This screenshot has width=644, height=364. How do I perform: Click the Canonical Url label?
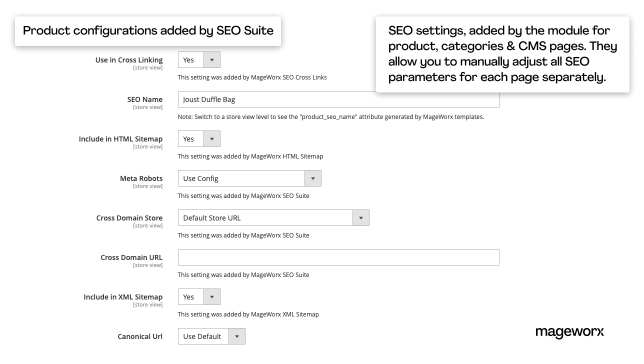(140, 336)
